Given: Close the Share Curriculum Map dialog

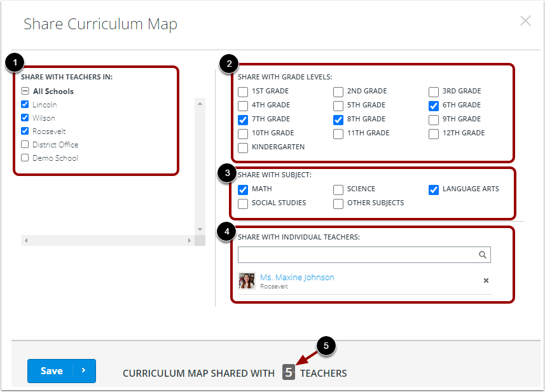Looking at the screenshot, I should pyautogui.click(x=525, y=21).
